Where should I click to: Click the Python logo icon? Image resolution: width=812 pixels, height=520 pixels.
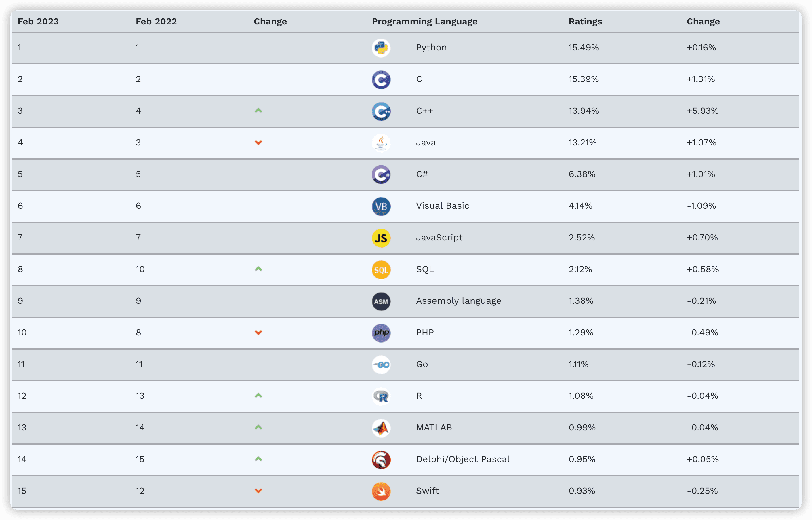[381, 48]
